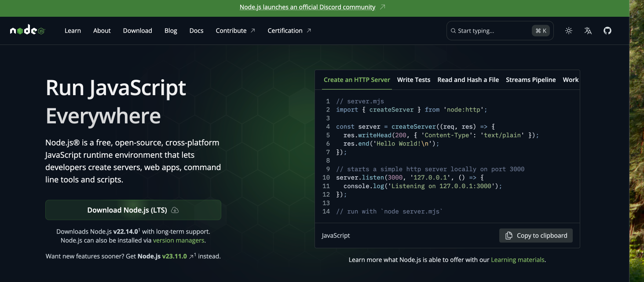Viewport: 644px width, 282px height.
Task: Click the Download Node.js (LTS) button
Action: coord(133,210)
